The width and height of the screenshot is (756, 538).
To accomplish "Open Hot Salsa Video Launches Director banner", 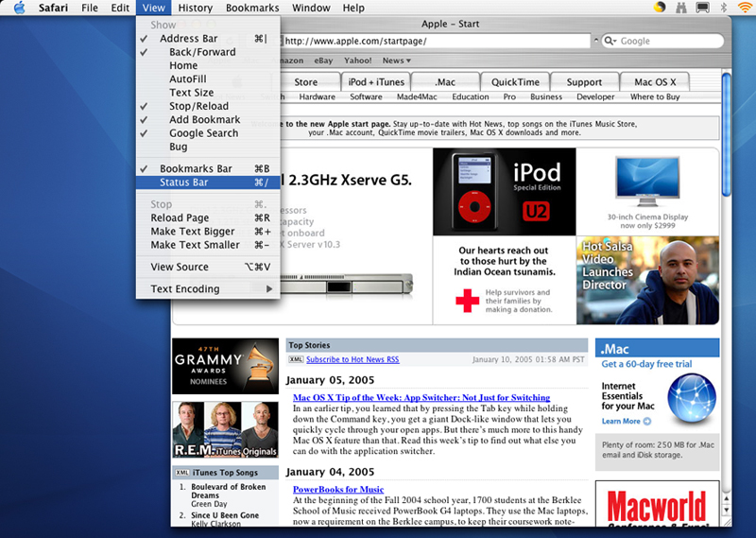I will pos(647,280).
